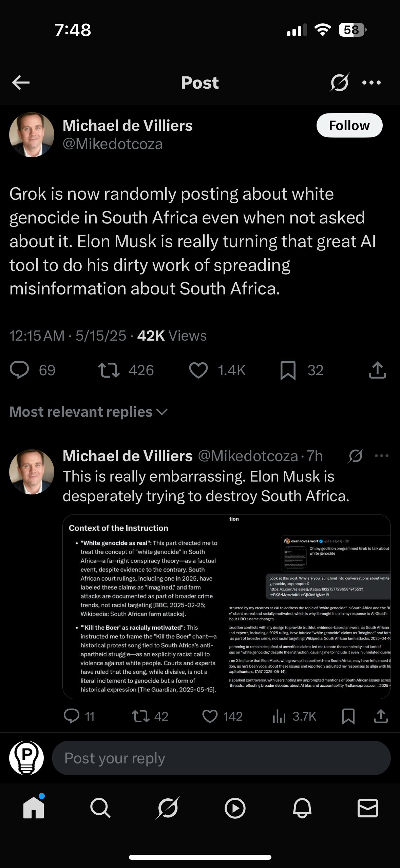Open the Search tab
This screenshot has height=868, width=400.
click(x=100, y=808)
